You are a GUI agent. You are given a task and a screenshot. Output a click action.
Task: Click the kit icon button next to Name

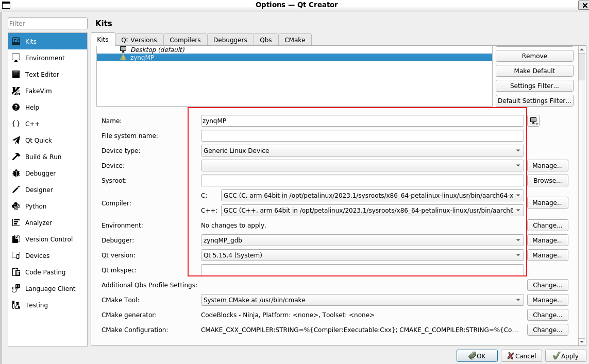[x=533, y=121]
